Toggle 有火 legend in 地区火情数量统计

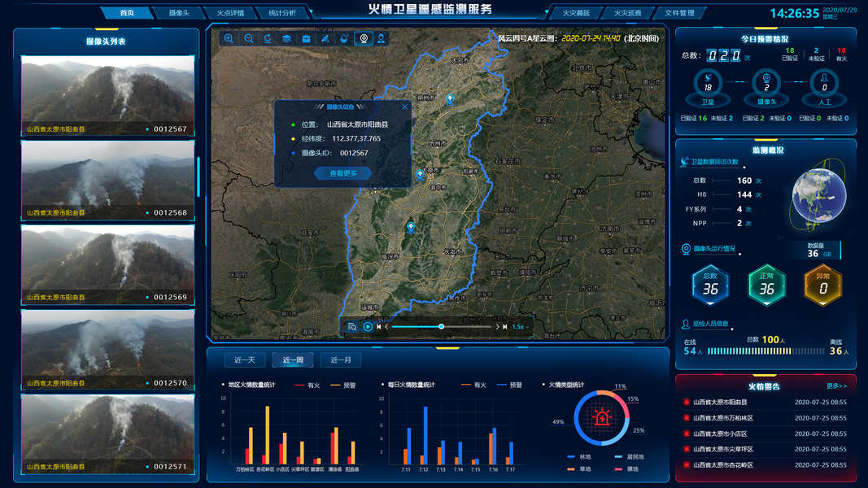[x=308, y=385]
